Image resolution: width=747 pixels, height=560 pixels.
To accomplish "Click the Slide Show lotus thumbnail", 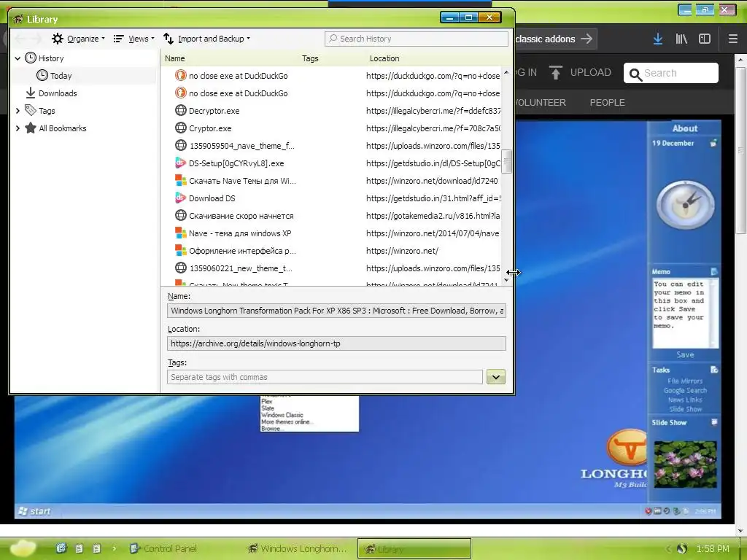I will click(x=685, y=464).
